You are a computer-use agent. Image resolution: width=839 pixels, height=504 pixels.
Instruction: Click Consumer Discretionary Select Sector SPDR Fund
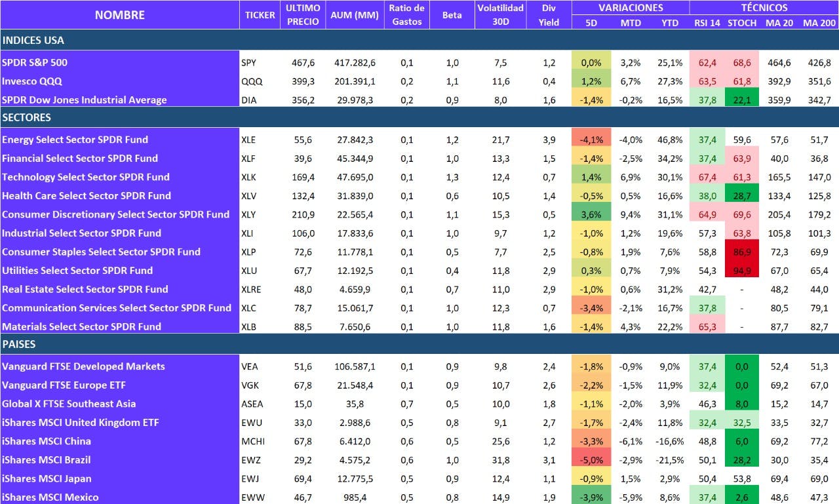[120, 214]
